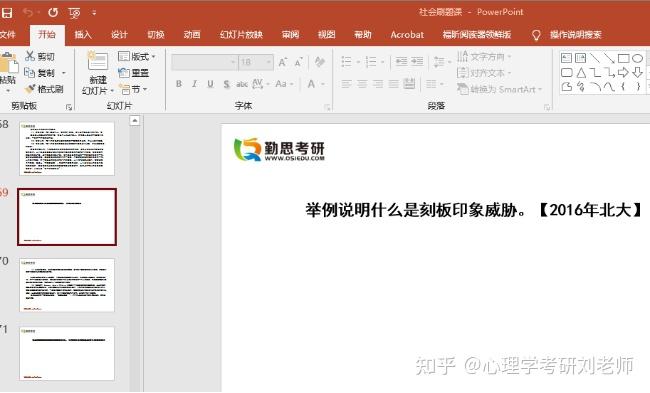This screenshot has width=650, height=393.
Task: Click the Redo icon in title bar
Action: click(53, 13)
